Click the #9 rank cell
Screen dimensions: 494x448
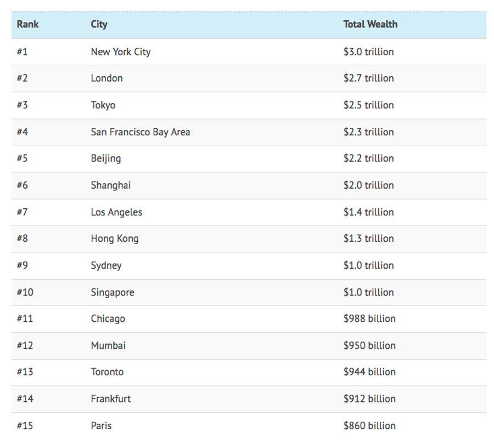pos(23,265)
